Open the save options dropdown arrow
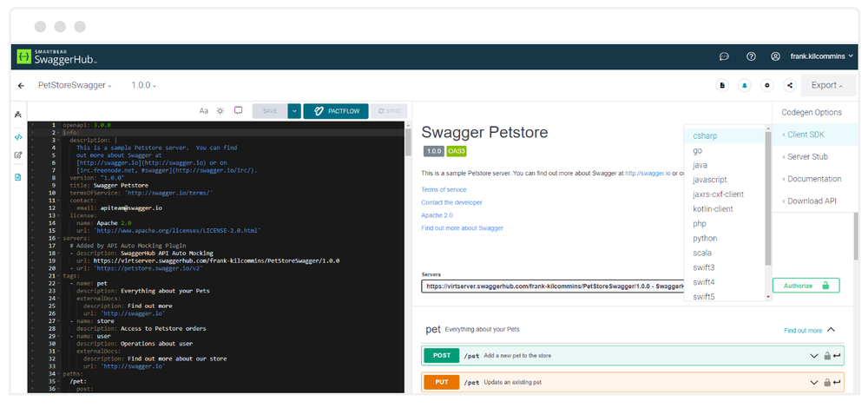This screenshot has width=868, height=408. pos(294,111)
